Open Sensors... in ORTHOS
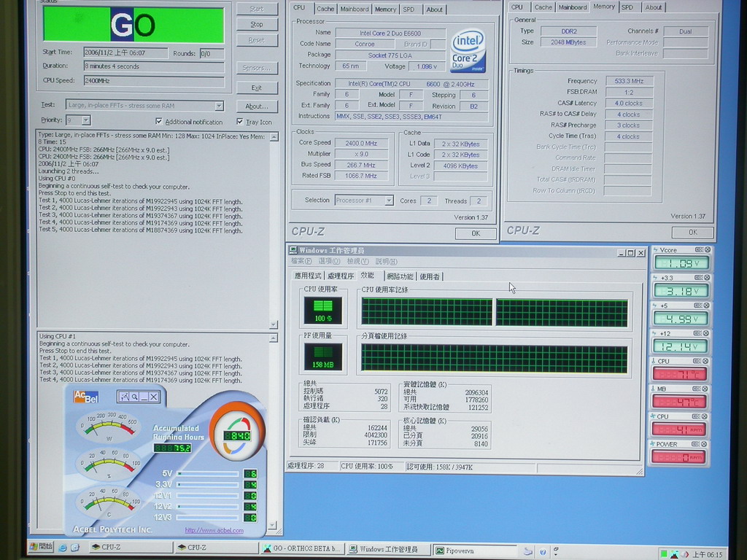 pos(258,68)
